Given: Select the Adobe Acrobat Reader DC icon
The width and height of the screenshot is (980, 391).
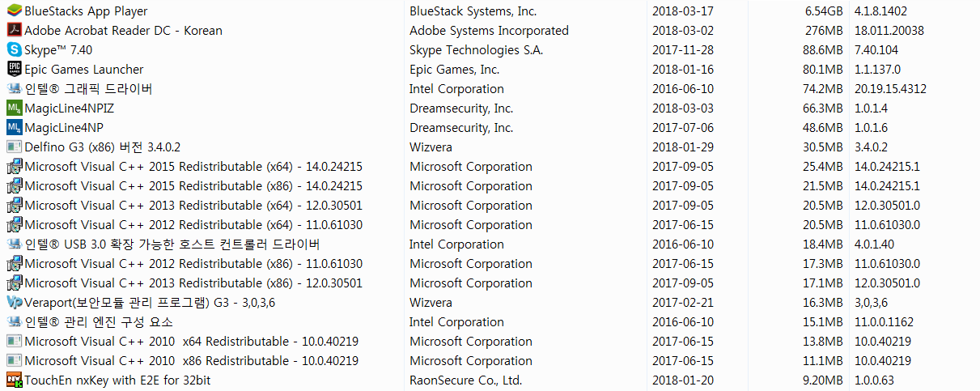Looking at the screenshot, I should pyautogui.click(x=14, y=31).
